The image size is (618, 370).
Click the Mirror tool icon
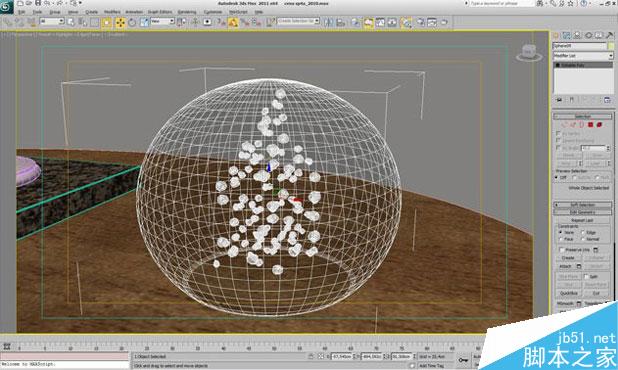pos(329,22)
